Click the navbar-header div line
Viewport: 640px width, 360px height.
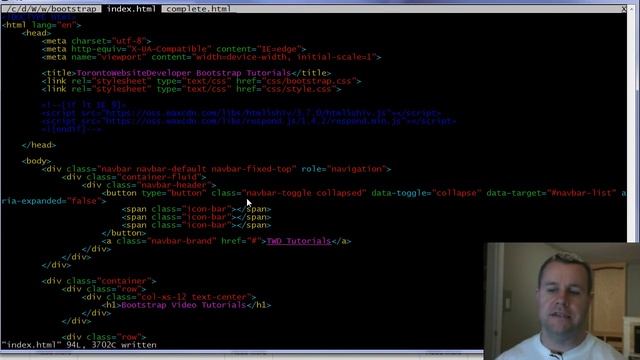[x=149, y=185]
